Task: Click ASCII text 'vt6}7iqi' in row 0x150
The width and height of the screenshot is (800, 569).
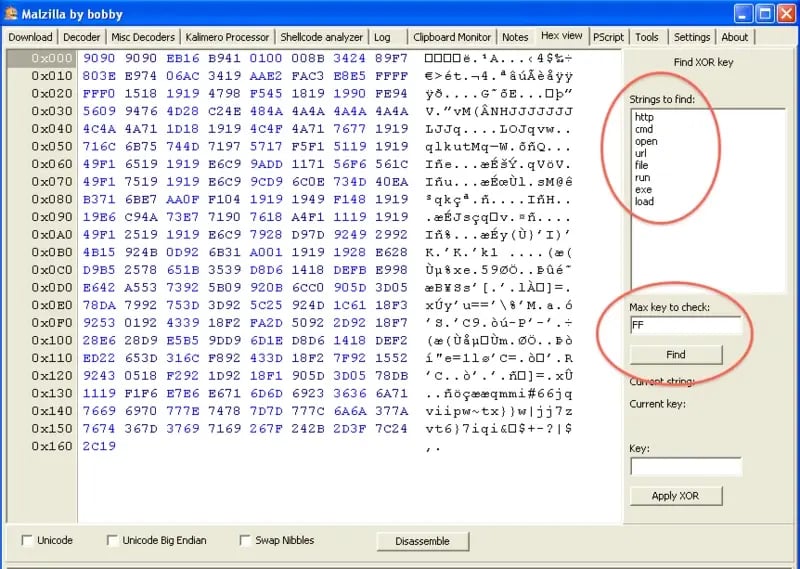Action: tap(462, 429)
